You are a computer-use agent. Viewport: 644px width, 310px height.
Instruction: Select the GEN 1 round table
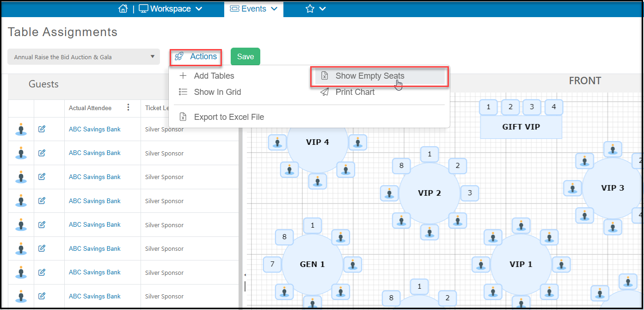[x=313, y=265]
